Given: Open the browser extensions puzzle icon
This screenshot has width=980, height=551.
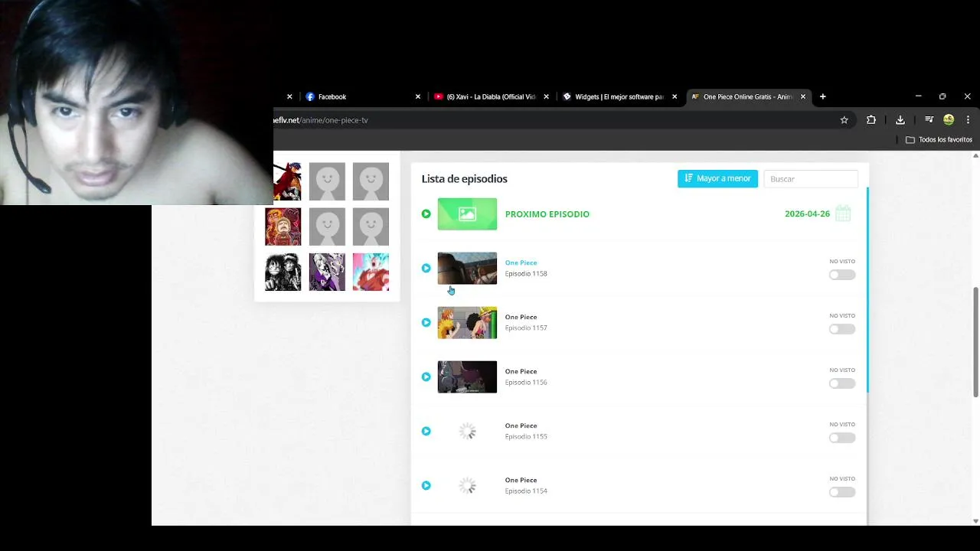Looking at the screenshot, I should pyautogui.click(x=871, y=119).
